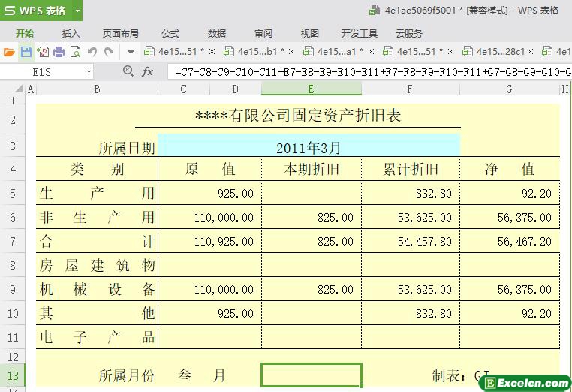Click the 54,457.80 cell
Viewport: 572px width, 392px height.
(411, 241)
